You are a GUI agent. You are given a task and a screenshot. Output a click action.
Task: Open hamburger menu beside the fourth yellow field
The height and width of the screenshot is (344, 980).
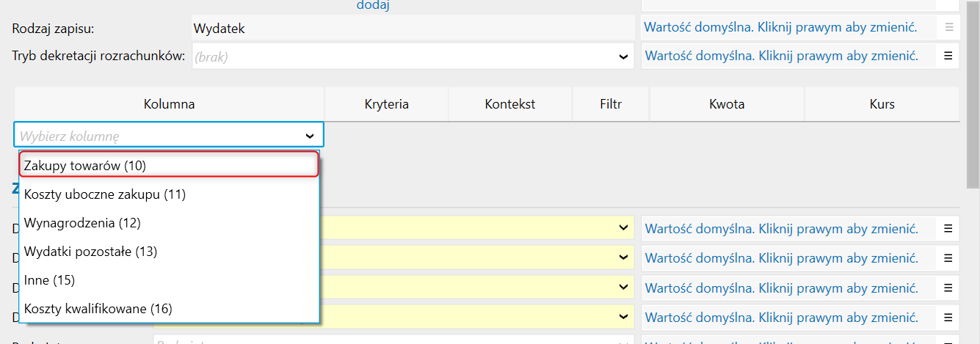948,317
